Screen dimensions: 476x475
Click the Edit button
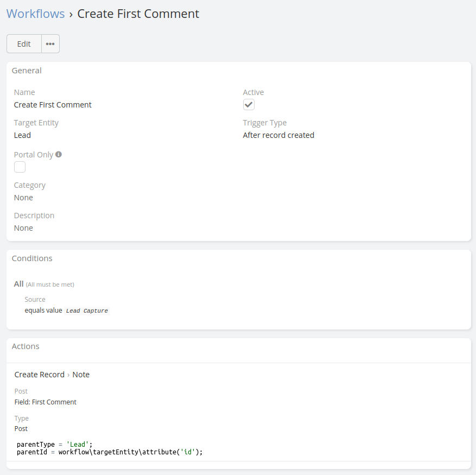[24, 44]
